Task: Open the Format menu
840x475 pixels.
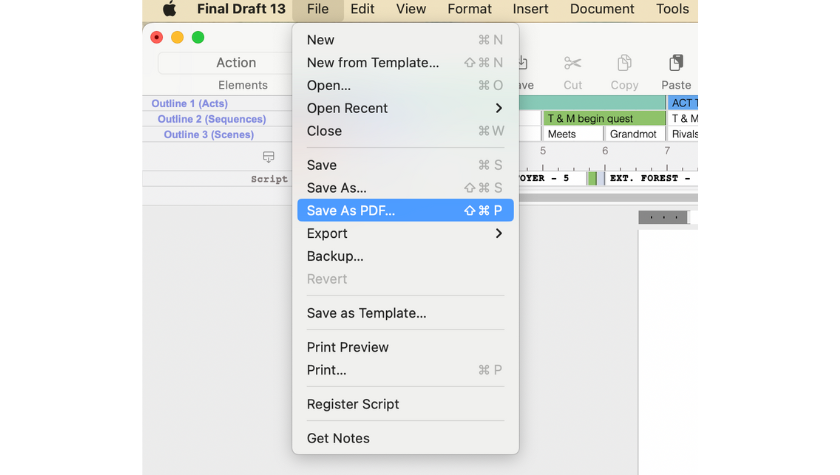Action: [x=469, y=9]
